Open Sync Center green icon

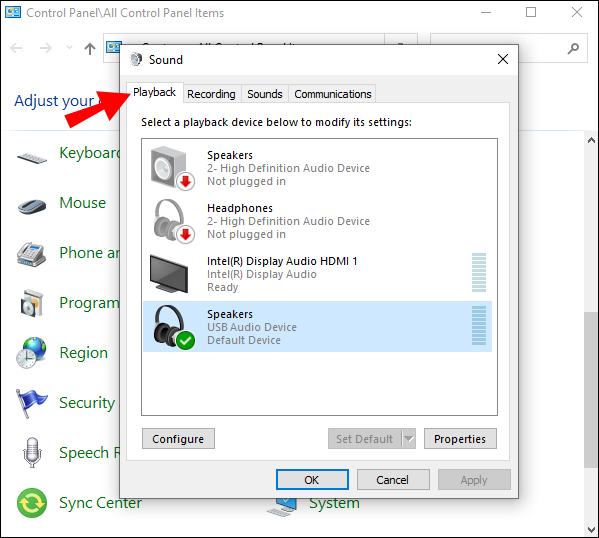tap(32, 503)
